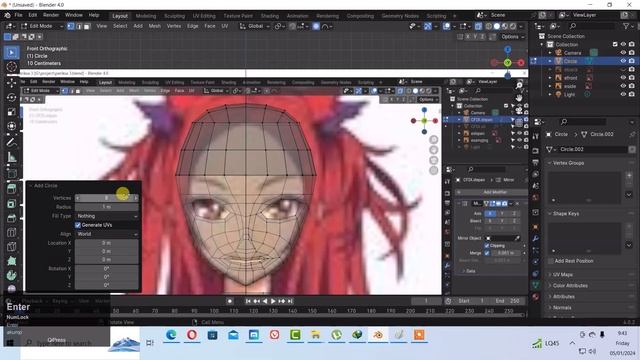Switch to the UV Editing workspace tab
The image size is (640, 360).
tap(204, 16)
